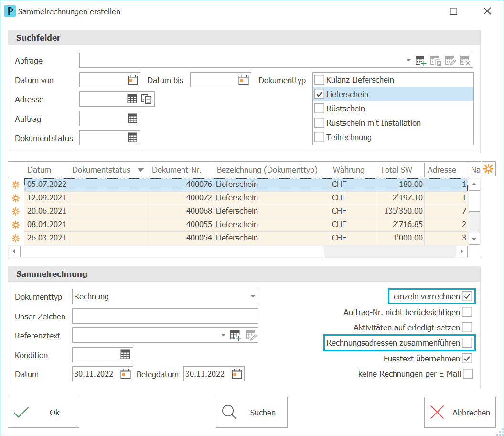Click the Abbrechen button

click(460, 412)
